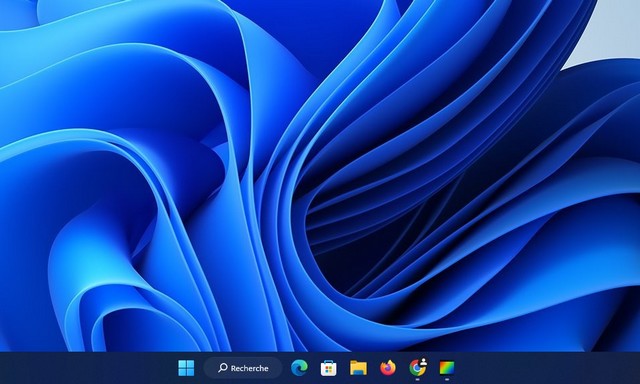640x384 pixels.
Task: Open the Microsoft Store icon
Action: coord(329,368)
